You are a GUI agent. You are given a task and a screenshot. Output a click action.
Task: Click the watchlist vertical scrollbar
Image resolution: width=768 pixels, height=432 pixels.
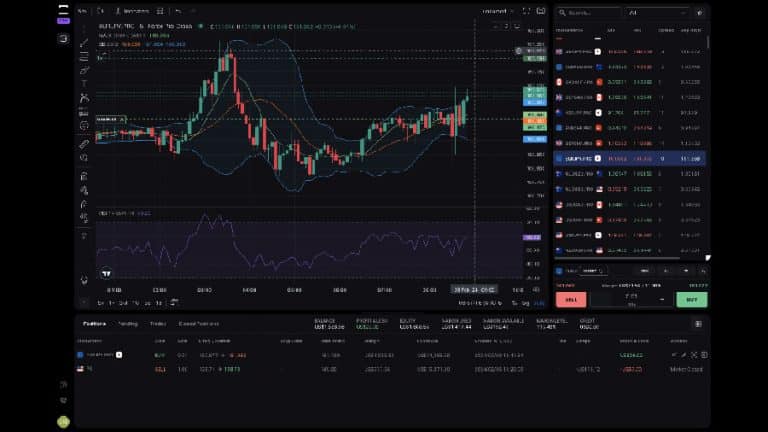pos(708,42)
